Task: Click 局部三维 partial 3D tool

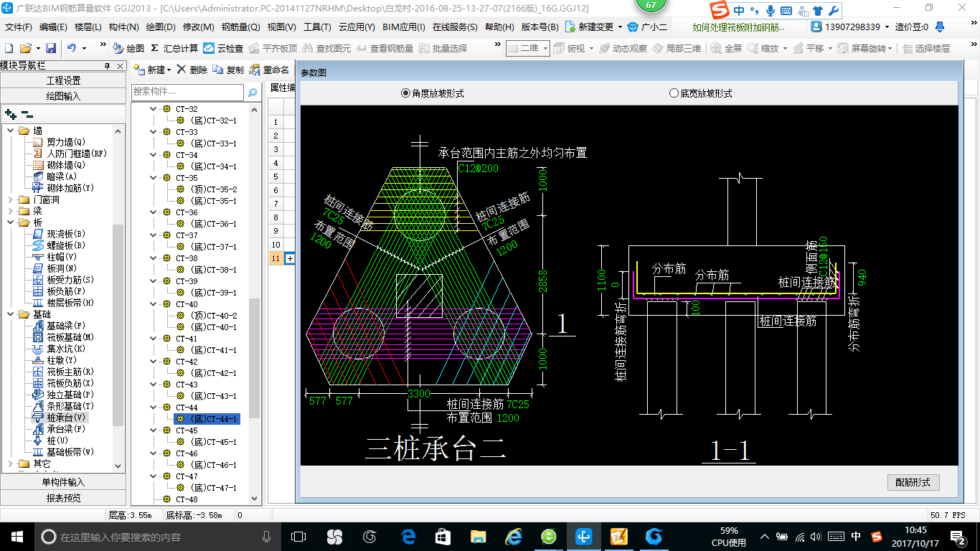Action: point(677,48)
